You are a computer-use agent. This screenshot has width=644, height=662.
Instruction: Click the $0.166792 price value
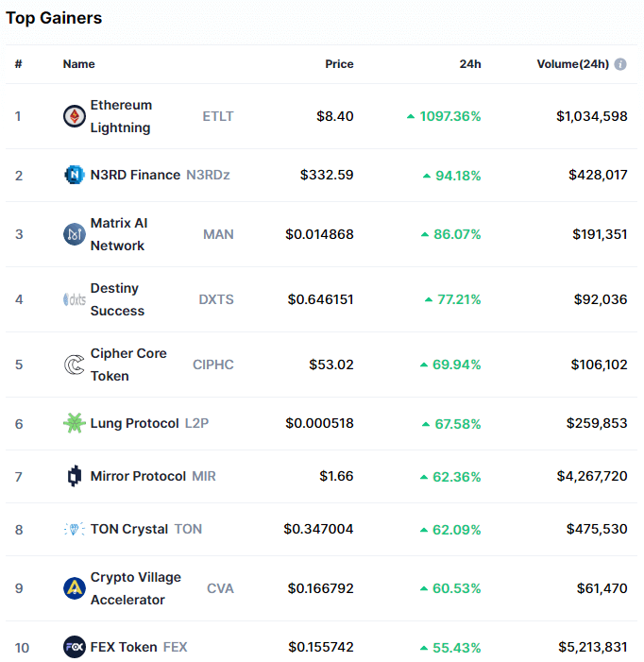pyautogui.click(x=321, y=588)
